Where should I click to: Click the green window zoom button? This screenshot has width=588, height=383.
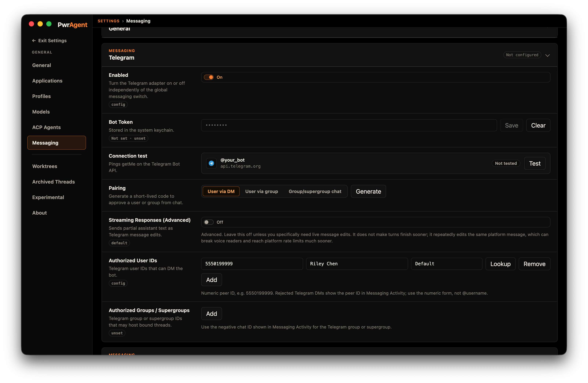tap(49, 24)
